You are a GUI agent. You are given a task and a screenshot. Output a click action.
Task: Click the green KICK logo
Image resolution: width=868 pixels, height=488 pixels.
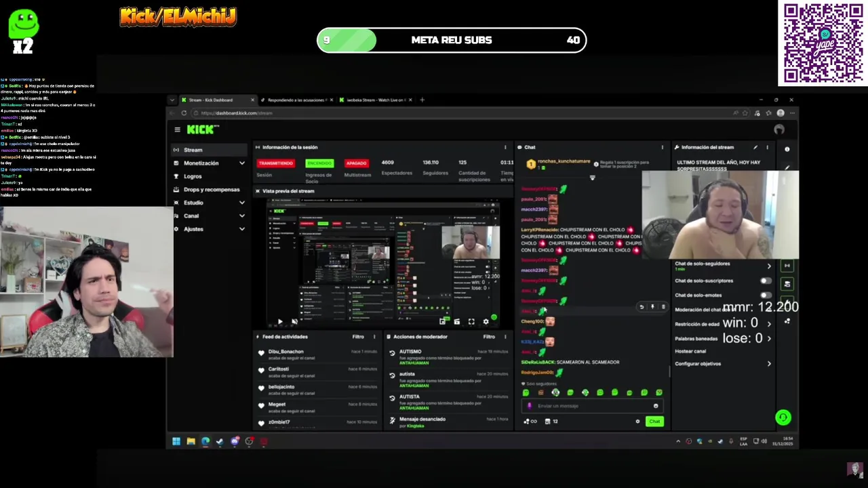point(202,129)
